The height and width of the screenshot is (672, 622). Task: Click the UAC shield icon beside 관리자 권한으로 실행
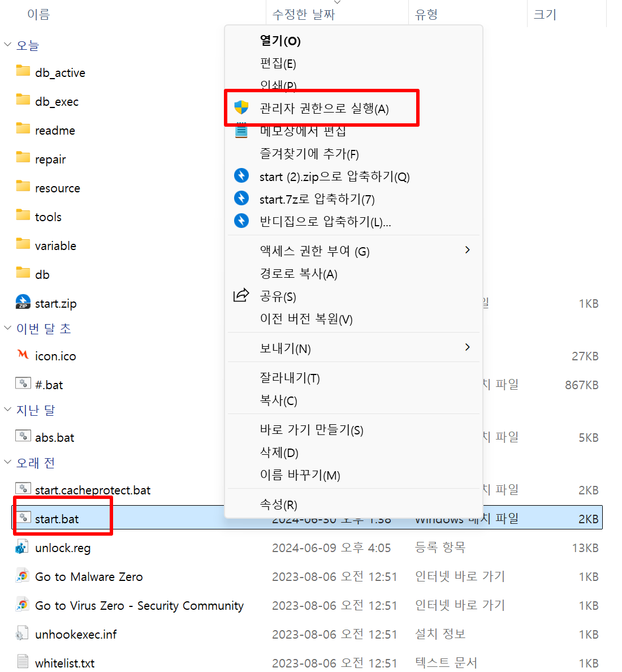pos(241,109)
